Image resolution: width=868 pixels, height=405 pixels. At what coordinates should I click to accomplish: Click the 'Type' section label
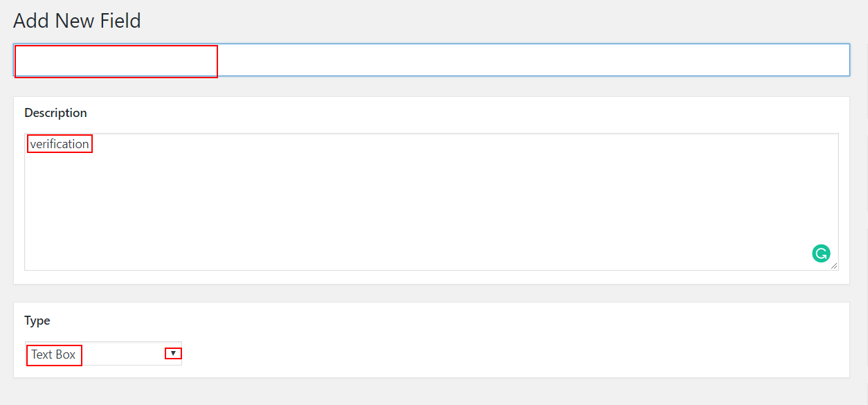(37, 321)
